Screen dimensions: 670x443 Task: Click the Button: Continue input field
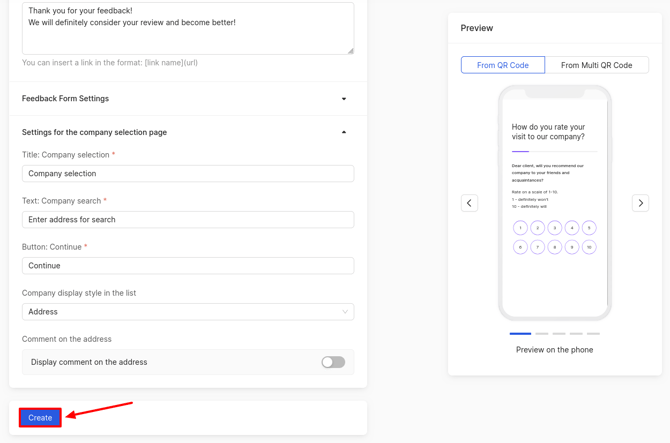(x=188, y=266)
